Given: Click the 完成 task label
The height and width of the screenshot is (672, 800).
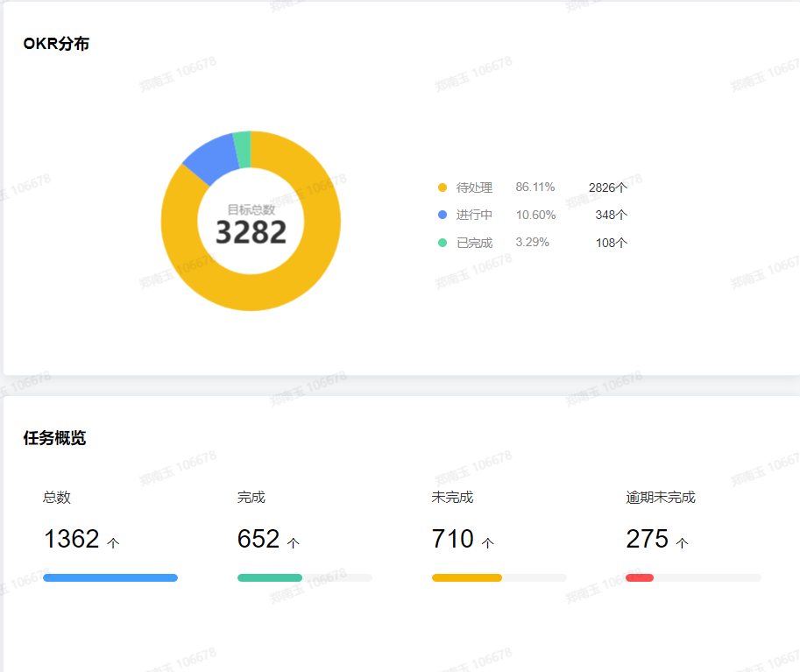Looking at the screenshot, I should pyautogui.click(x=251, y=497).
